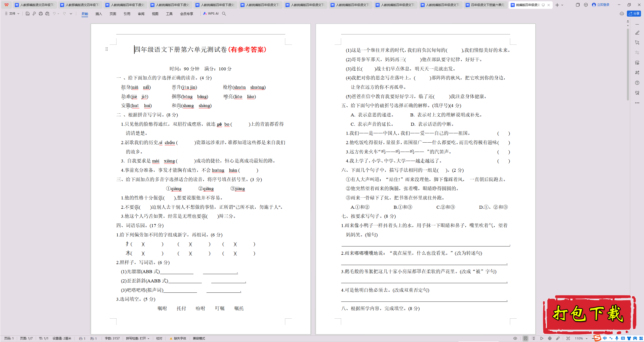Expand the 文件 menu dropdown
The height and width of the screenshot is (342, 644).
point(12,14)
